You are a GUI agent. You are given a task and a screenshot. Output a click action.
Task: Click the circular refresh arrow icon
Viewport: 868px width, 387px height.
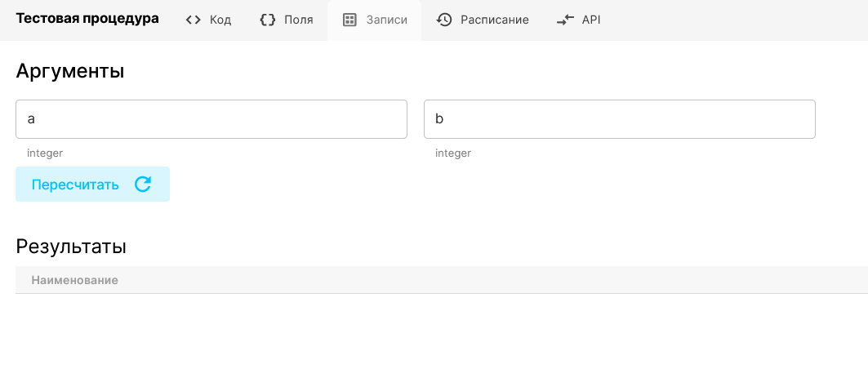143,185
